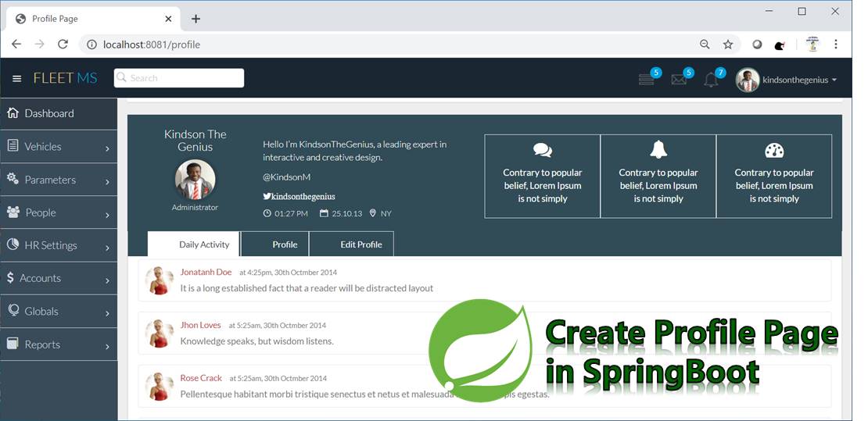Click the Administrator role label

tap(195, 208)
